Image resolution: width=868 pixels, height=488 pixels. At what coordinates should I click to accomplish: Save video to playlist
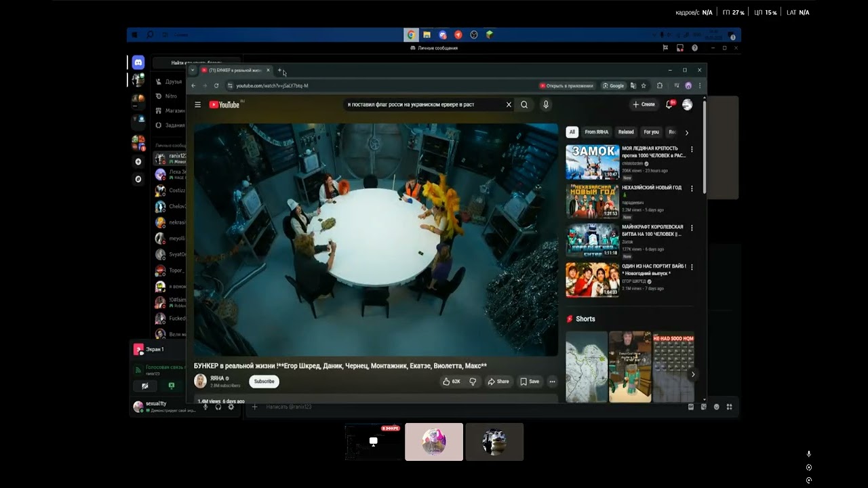coord(530,382)
